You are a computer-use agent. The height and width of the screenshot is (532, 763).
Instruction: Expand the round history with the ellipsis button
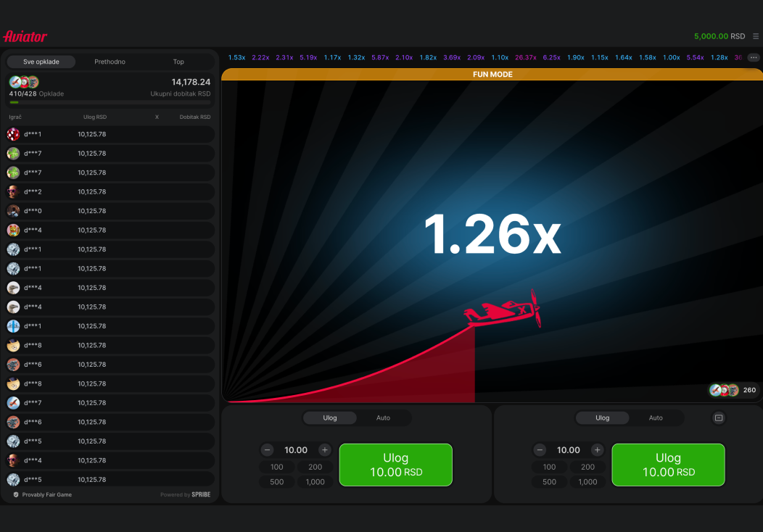click(x=754, y=57)
